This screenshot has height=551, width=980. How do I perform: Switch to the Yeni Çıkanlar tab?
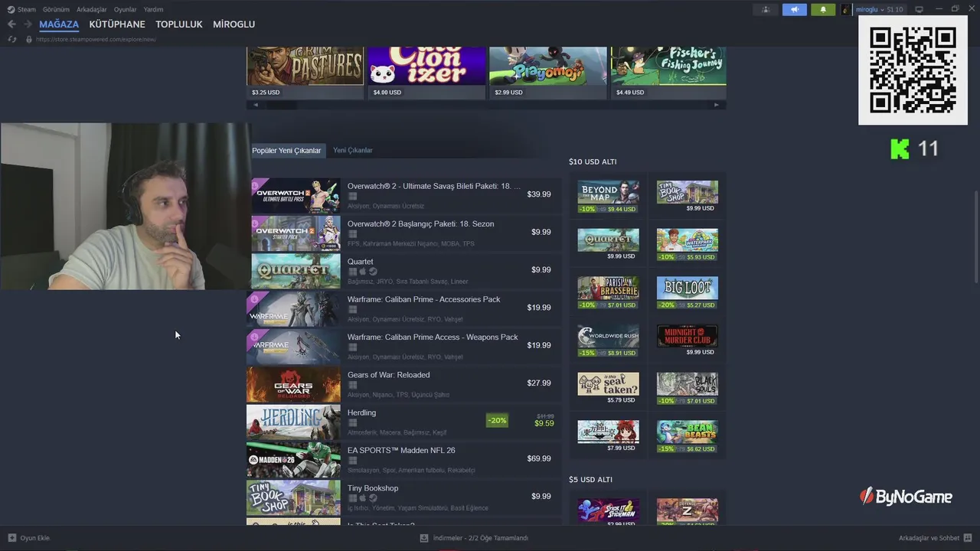click(x=353, y=150)
